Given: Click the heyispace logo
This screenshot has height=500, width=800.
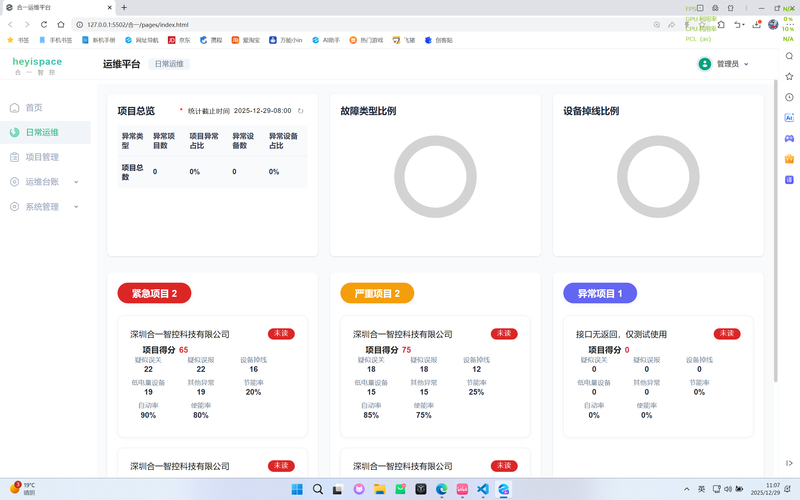Looking at the screenshot, I should tap(37, 65).
